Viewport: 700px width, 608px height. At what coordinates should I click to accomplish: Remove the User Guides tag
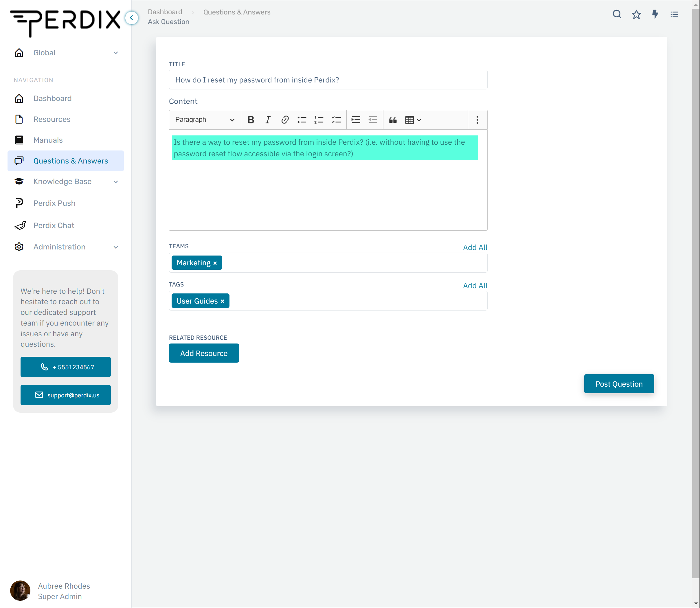coord(223,301)
